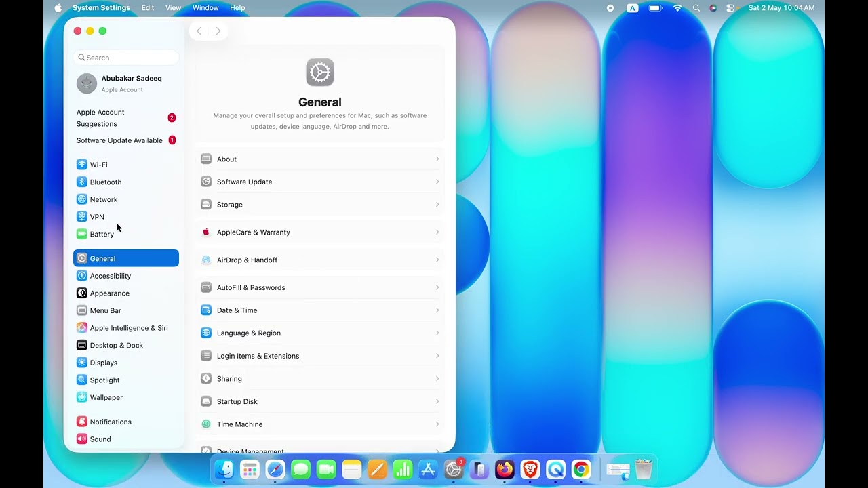Open Wi-Fi settings in sidebar
This screenshot has width=868, height=488.
click(126, 165)
